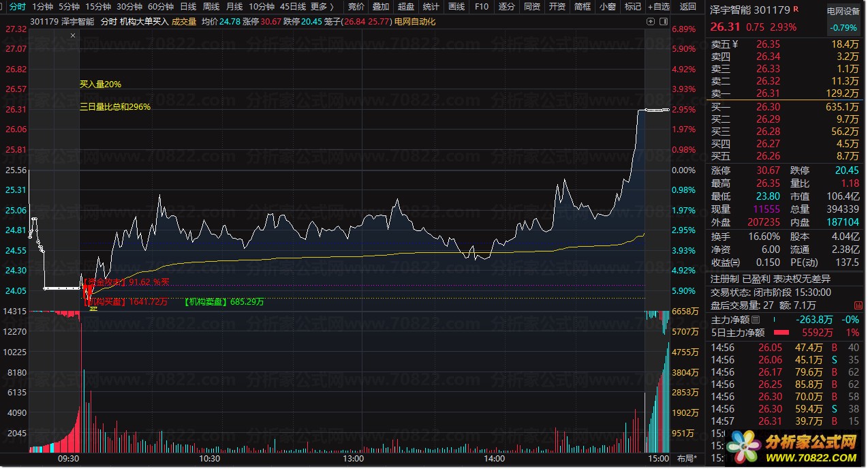This screenshot has width=868, height=469.
Task: Click the 14:56 26.25 tick row
Action: click(x=785, y=384)
